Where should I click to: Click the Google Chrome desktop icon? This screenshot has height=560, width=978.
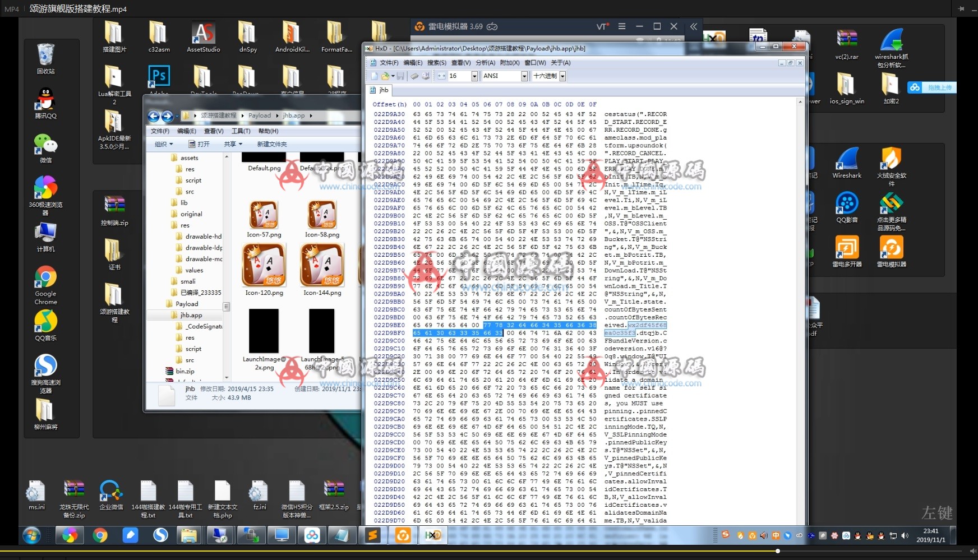tap(45, 285)
